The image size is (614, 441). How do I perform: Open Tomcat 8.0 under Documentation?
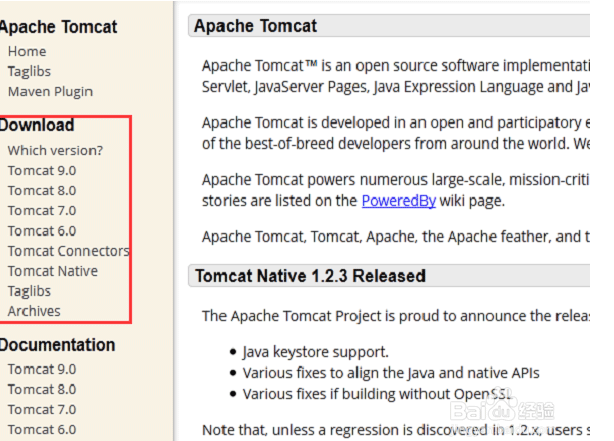pos(42,389)
